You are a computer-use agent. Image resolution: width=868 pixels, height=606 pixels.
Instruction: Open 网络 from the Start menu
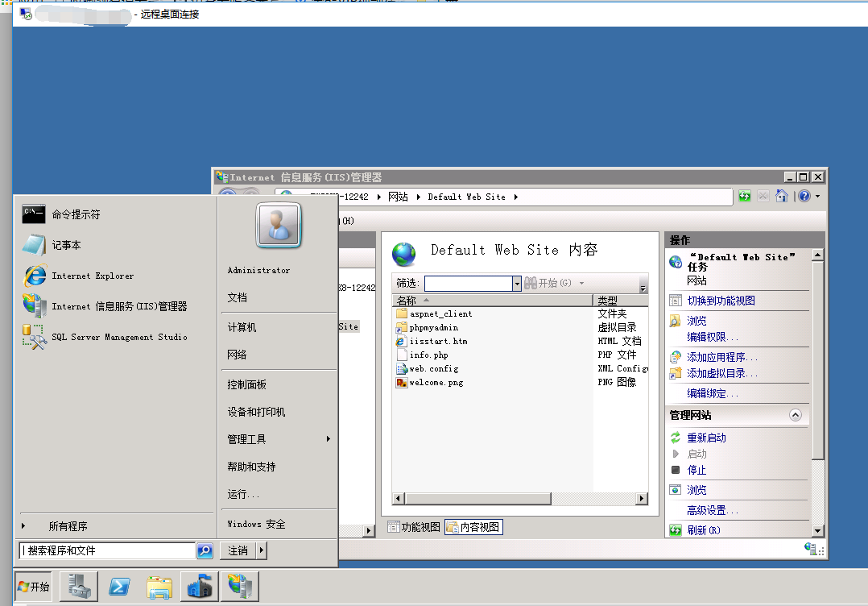[238, 355]
